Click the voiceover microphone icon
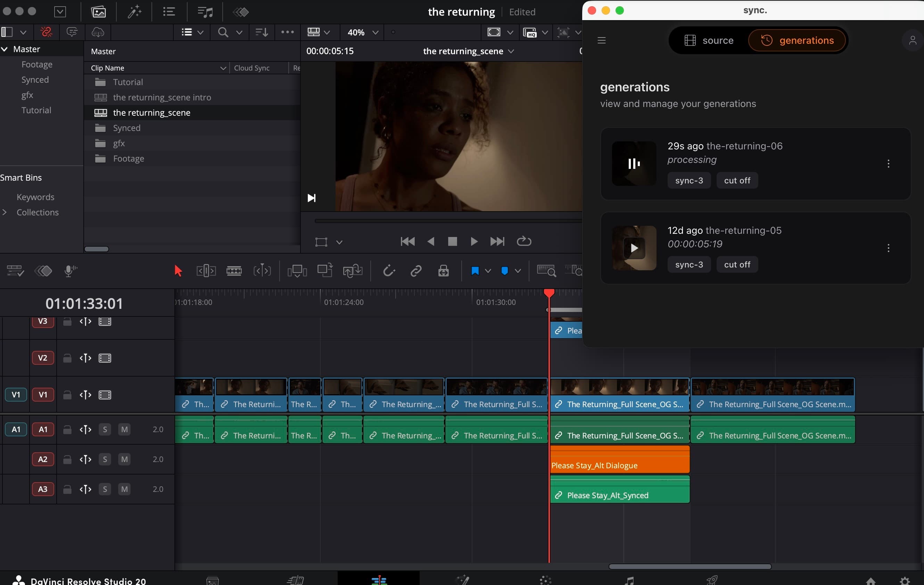 70,271
